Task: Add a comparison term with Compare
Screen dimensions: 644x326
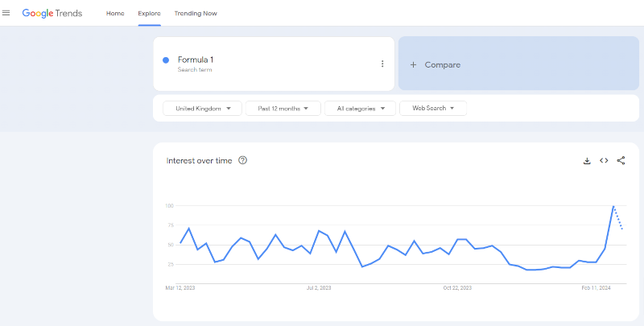Action: click(x=518, y=64)
